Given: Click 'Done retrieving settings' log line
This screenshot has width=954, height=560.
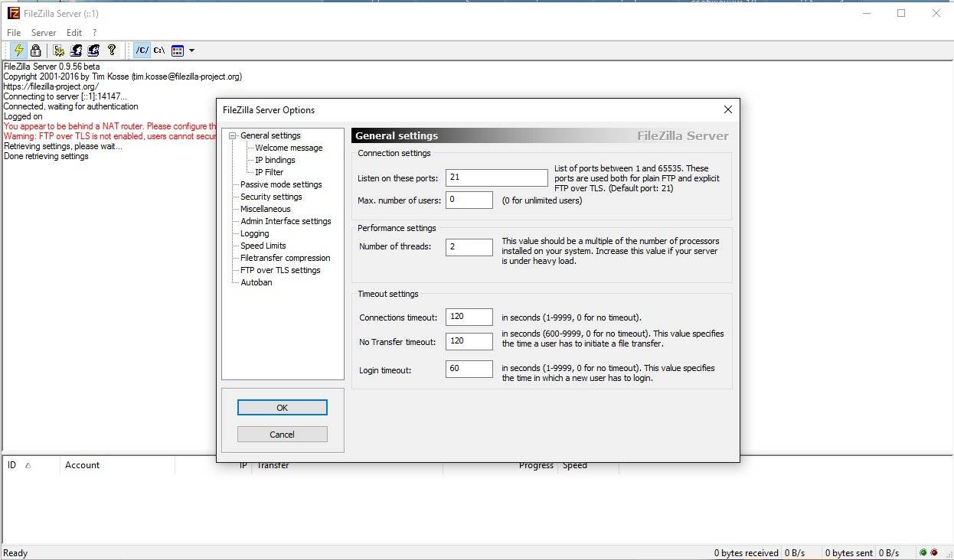Looking at the screenshot, I should click(x=46, y=156).
